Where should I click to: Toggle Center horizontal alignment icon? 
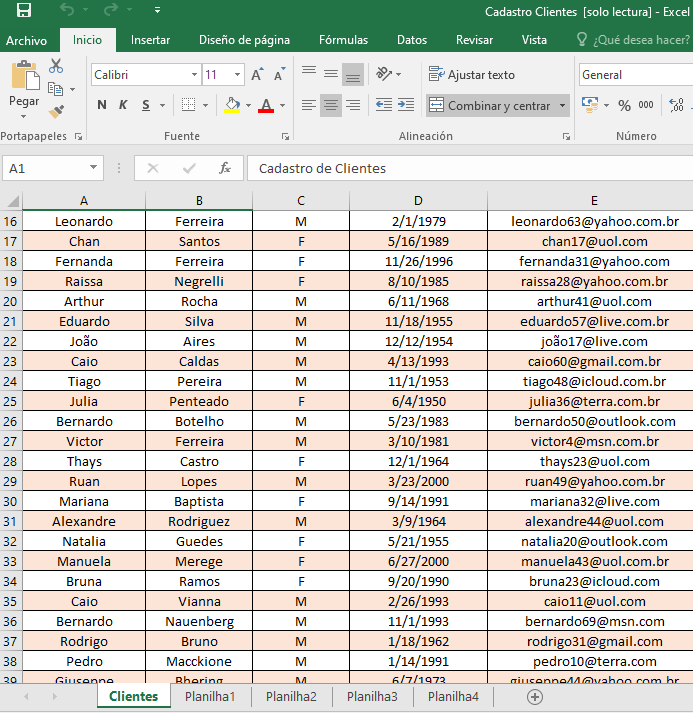click(331, 105)
